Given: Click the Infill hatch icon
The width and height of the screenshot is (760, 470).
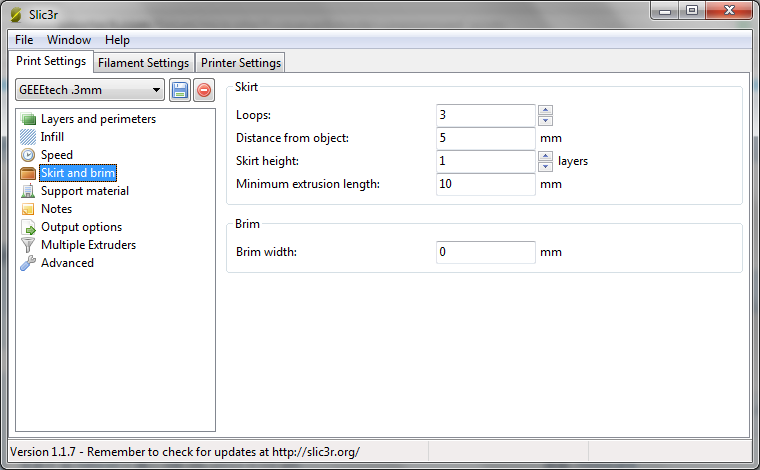Looking at the screenshot, I should coord(28,137).
